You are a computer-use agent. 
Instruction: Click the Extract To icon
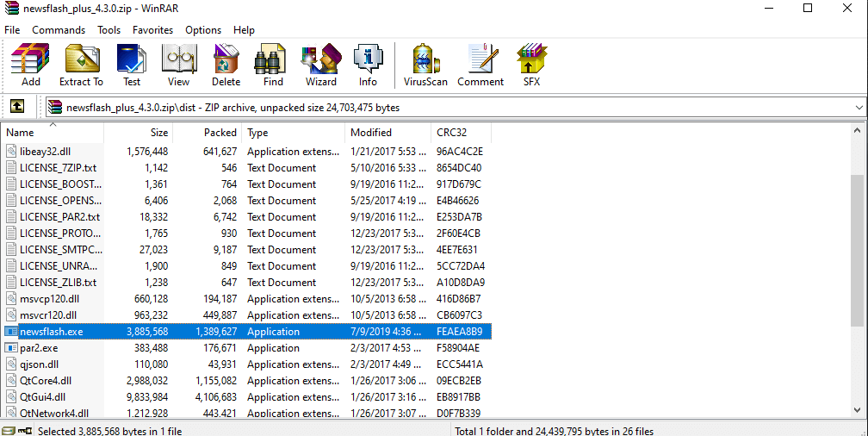[81, 65]
